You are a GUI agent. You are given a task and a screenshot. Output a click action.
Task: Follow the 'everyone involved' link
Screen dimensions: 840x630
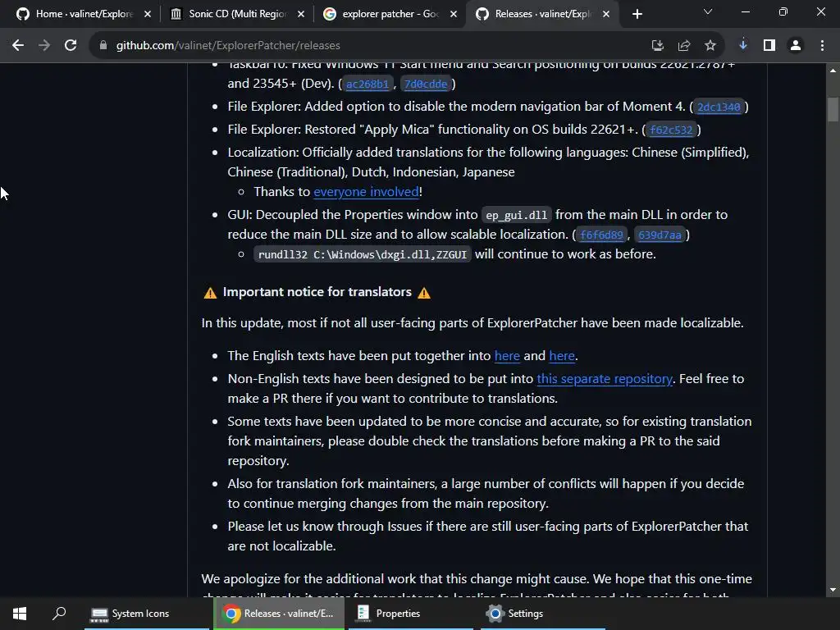(x=366, y=192)
